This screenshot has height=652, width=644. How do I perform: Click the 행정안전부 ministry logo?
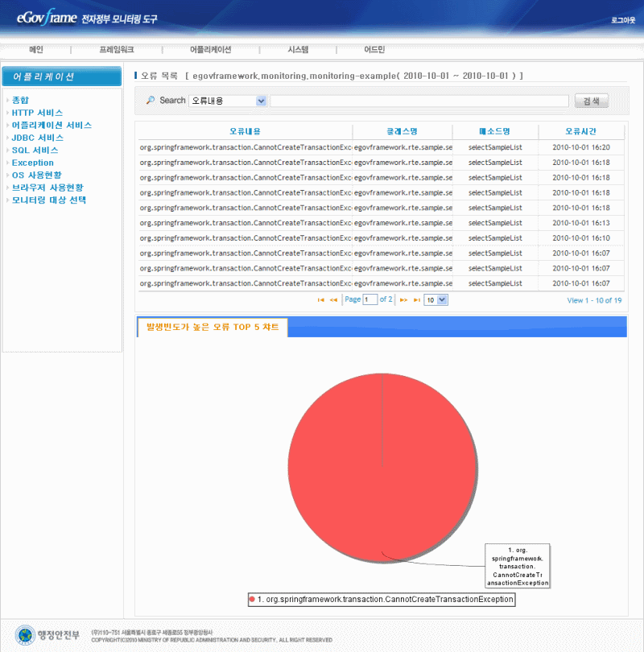tap(49, 634)
